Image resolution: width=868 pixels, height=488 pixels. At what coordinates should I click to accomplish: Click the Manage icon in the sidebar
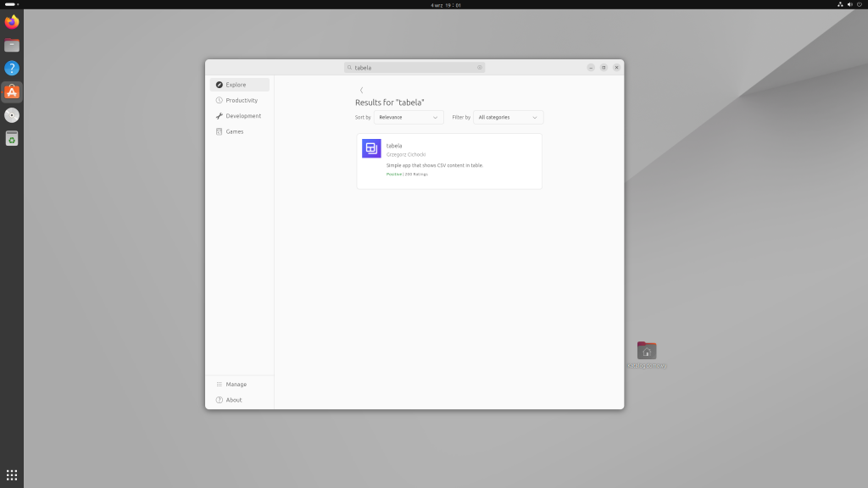[220, 384]
